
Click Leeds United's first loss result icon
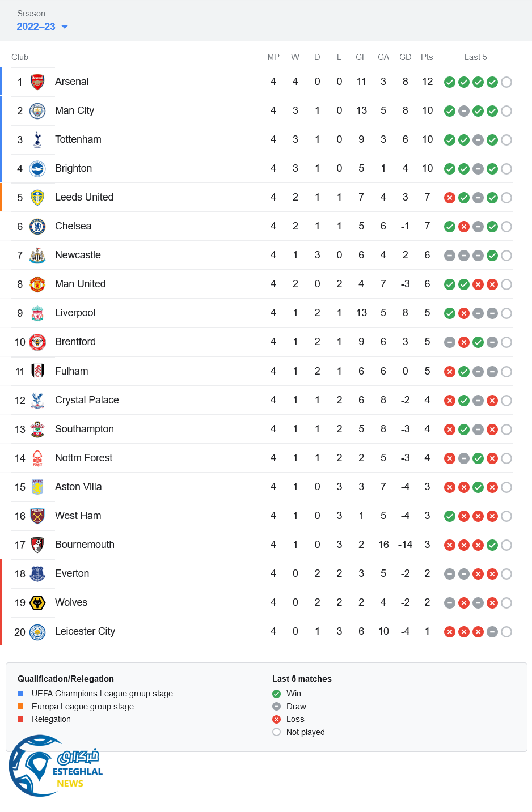tap(450, 198)
